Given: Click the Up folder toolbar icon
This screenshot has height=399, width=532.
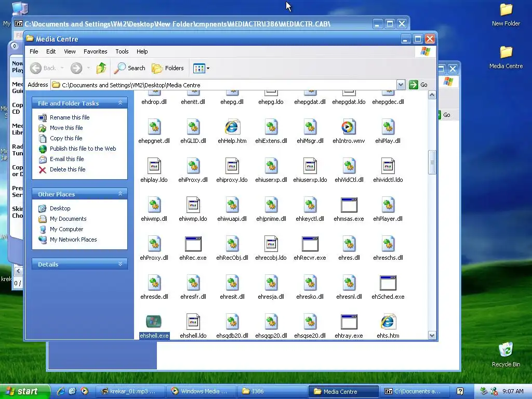Looking at the screenshot, I should pos(101,68).
